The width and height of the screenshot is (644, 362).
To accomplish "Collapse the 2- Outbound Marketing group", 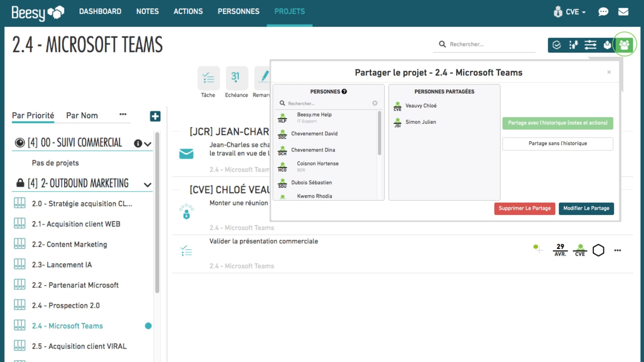I will click(148, 185).
